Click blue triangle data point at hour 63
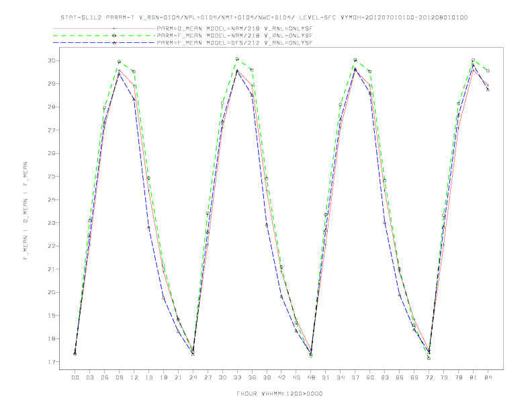The height and width of the screenshot is (411, 532). tap(385, 223)
